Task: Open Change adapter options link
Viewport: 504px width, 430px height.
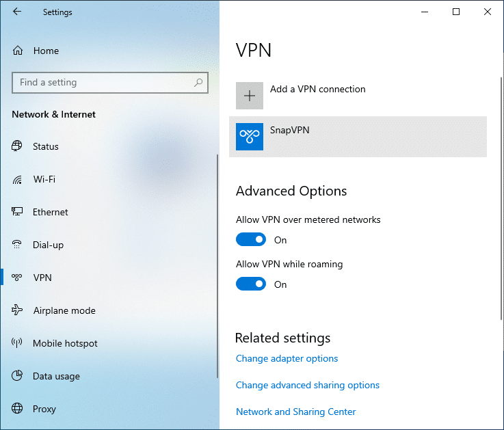Action: [x=287, y=358]
